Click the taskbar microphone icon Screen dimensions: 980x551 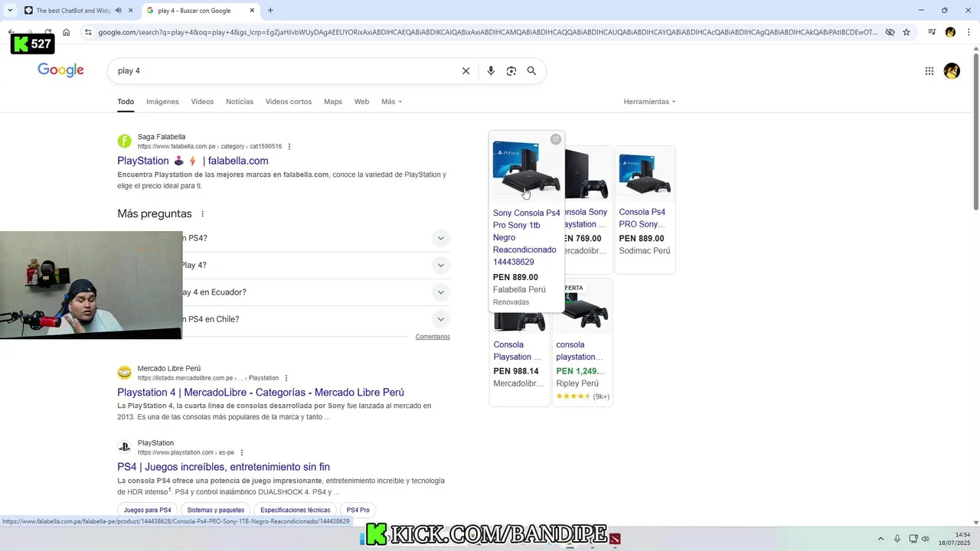(x=897, y=539)
